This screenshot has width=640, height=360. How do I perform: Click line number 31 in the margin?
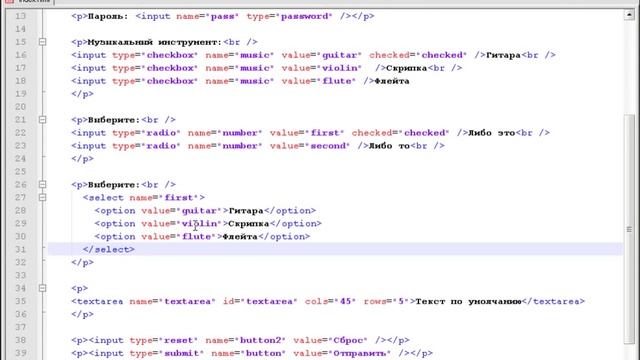pyautogui.click(x=20, y=249)
